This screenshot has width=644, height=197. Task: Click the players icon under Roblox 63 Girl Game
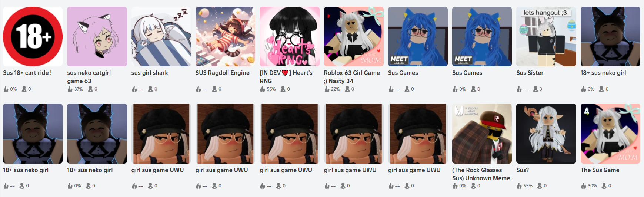click(347, 89)
